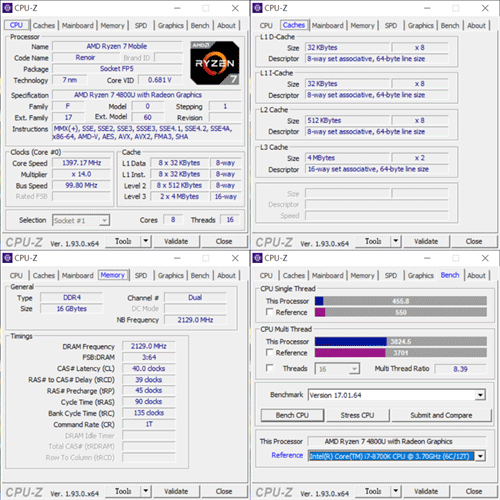Select the active Caches tab in Caches window

tap(294, 25)
